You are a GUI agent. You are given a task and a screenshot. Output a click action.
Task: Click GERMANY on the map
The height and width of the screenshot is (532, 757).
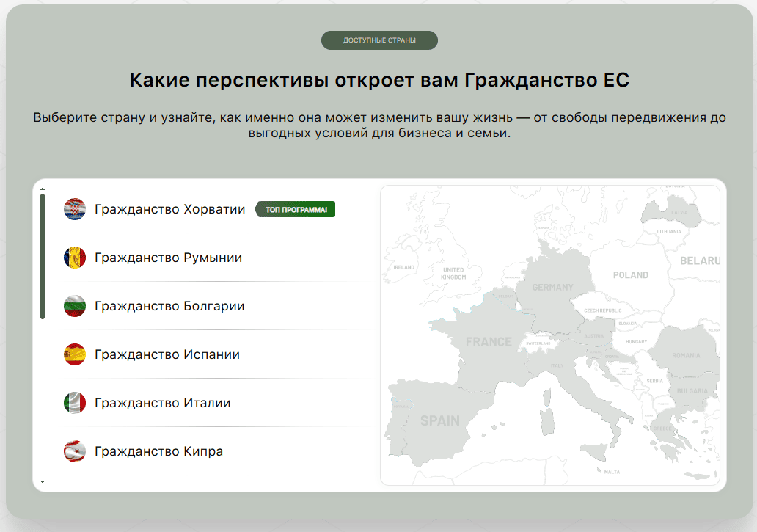[x=553, y=287]
